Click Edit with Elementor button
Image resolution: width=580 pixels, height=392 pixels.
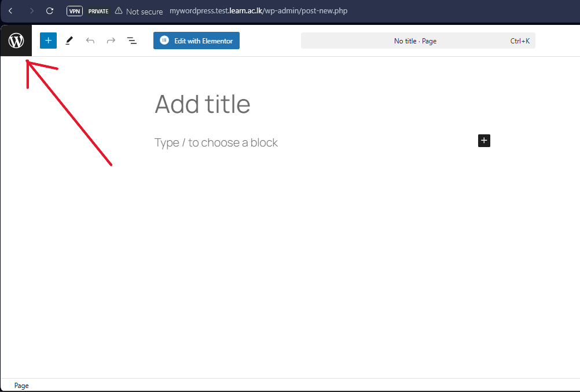(196, 41)
